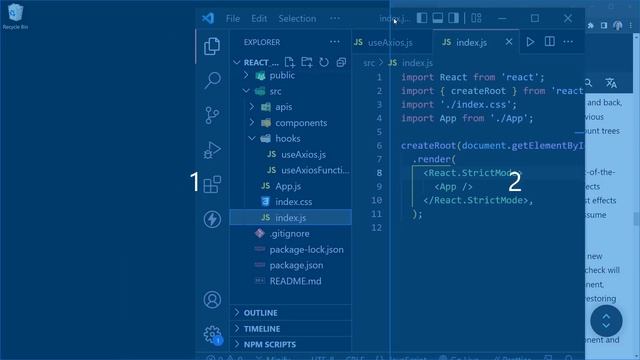The width and height of the screenshot is (640, 360).
Task: Create a new file in Explorer
Action: click(289, 62)
